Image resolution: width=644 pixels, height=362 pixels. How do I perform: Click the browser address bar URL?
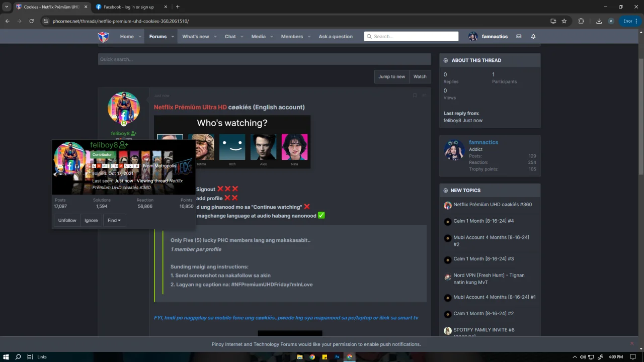tap(121, 21)
